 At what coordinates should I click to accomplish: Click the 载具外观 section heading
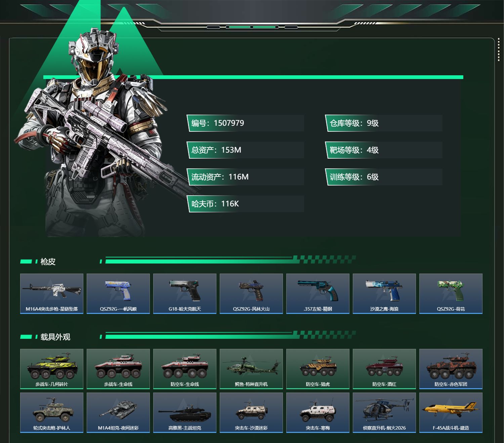coord(55,337)
